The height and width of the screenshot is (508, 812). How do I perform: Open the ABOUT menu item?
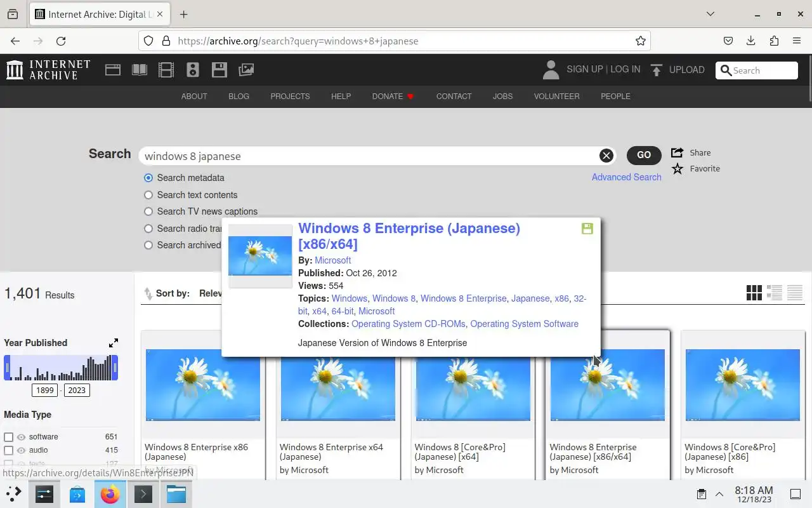[x=194, y=97]
